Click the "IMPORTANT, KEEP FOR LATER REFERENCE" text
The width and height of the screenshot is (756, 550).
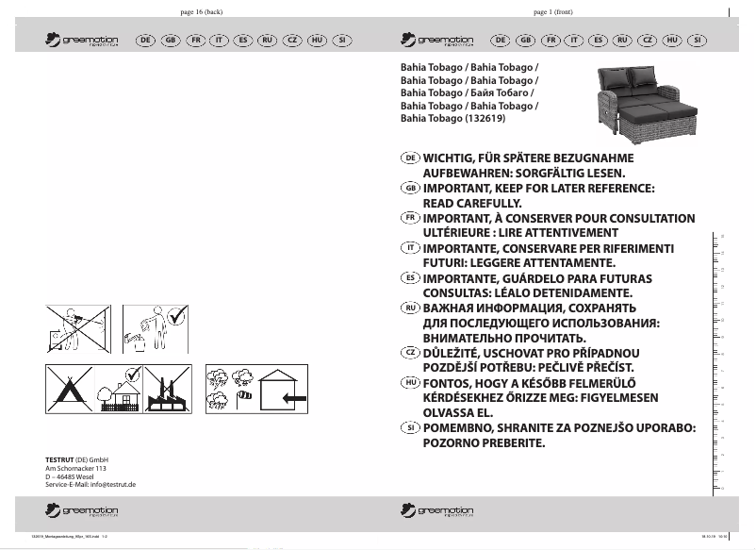coord(538,190)
